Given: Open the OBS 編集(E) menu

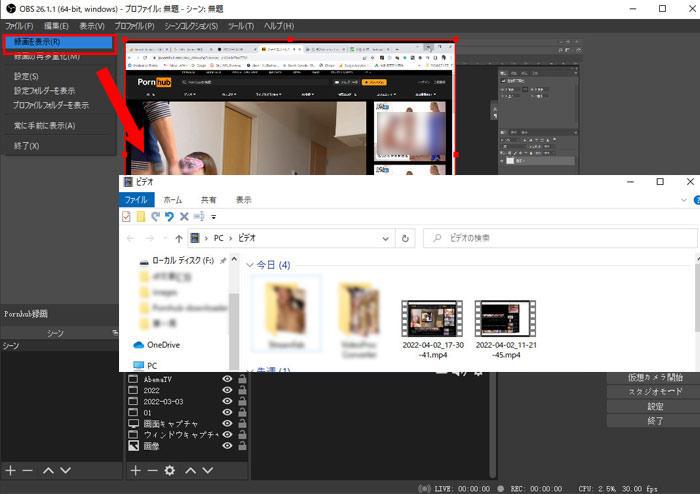Looking at the screenshot, I should pyautogui.click(x=56, y=26).
